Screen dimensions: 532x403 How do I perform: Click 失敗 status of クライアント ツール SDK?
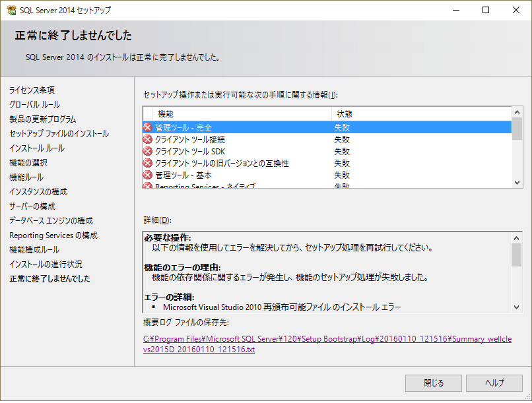pyautogui.click(x=342, y=152)
